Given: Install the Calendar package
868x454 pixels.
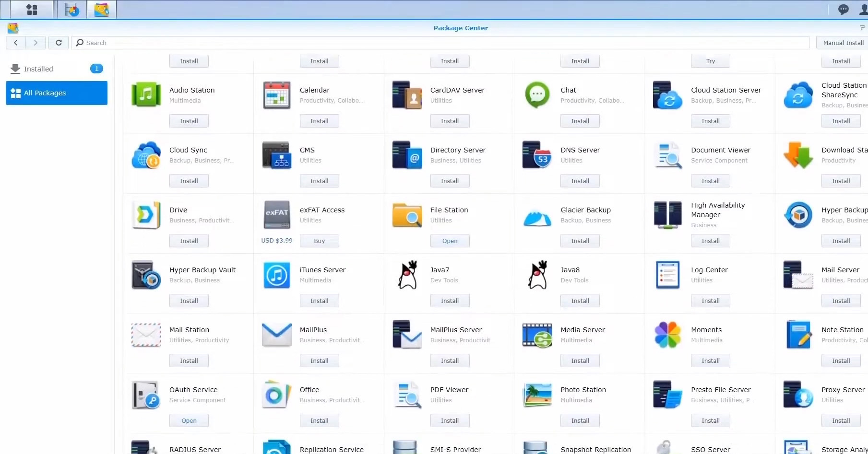Looking at the screenshot, I should [x=320, y=121].
